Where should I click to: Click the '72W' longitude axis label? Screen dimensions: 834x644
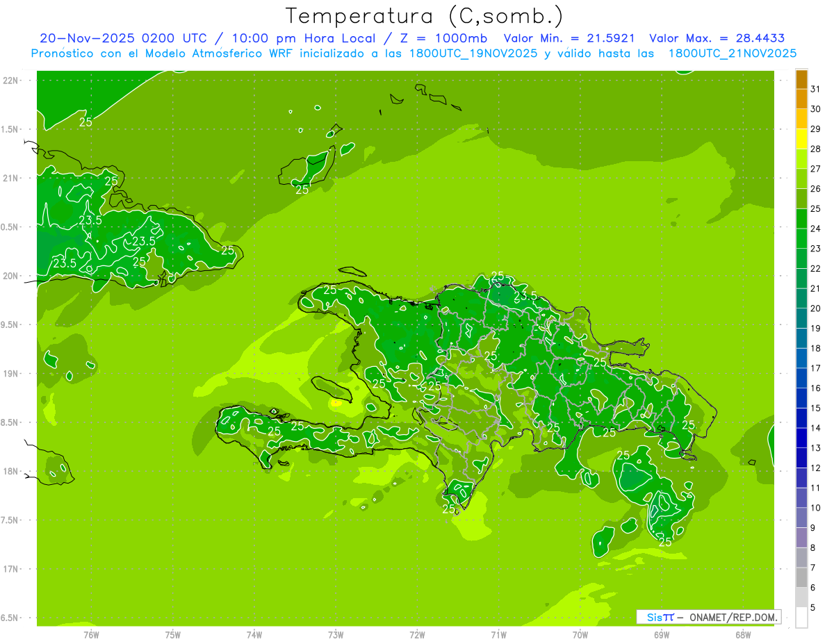(418, 634)
